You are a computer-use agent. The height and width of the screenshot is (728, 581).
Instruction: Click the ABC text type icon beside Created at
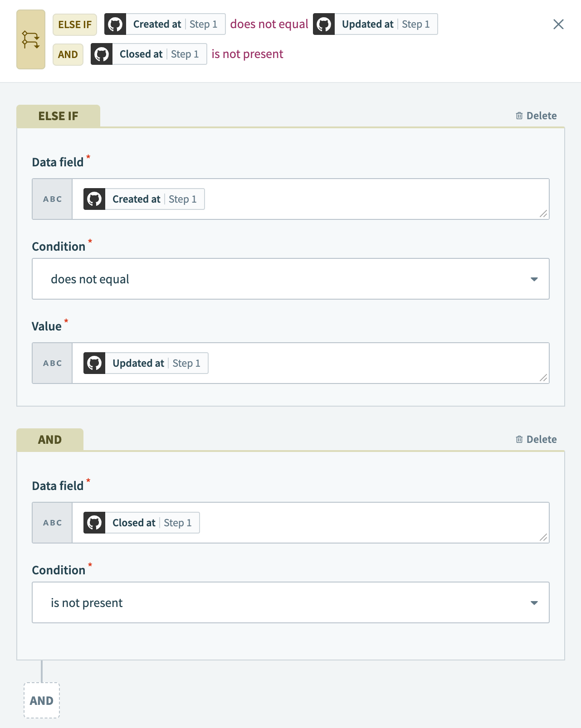[52, 199]
